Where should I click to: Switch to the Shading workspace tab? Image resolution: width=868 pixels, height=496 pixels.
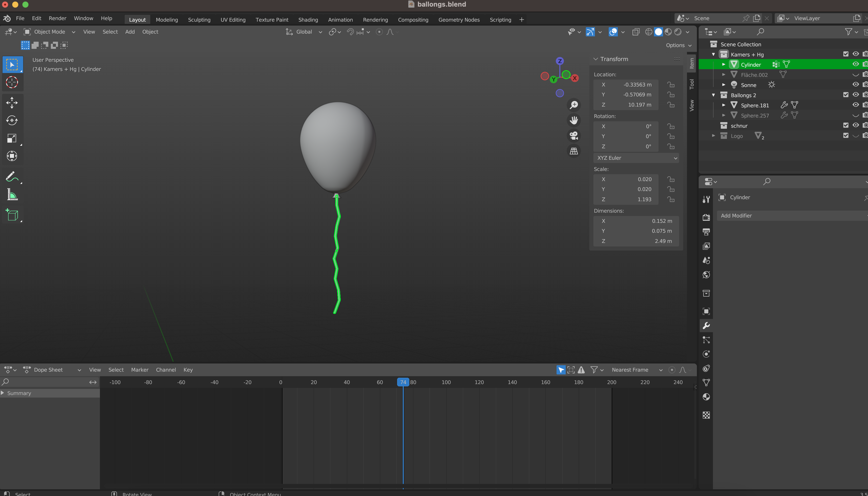pyautogui.click(x=308, y=20)
